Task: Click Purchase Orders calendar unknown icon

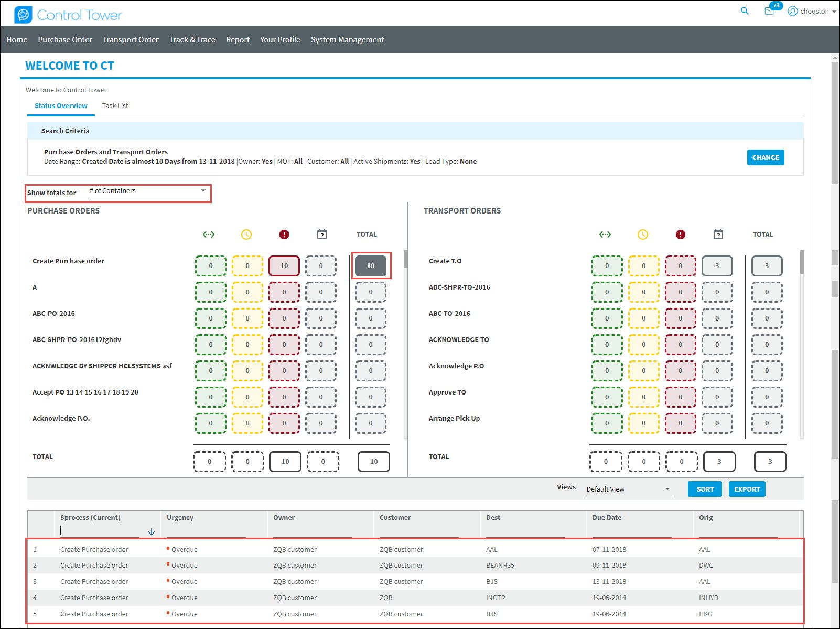Action: point(322,234)
